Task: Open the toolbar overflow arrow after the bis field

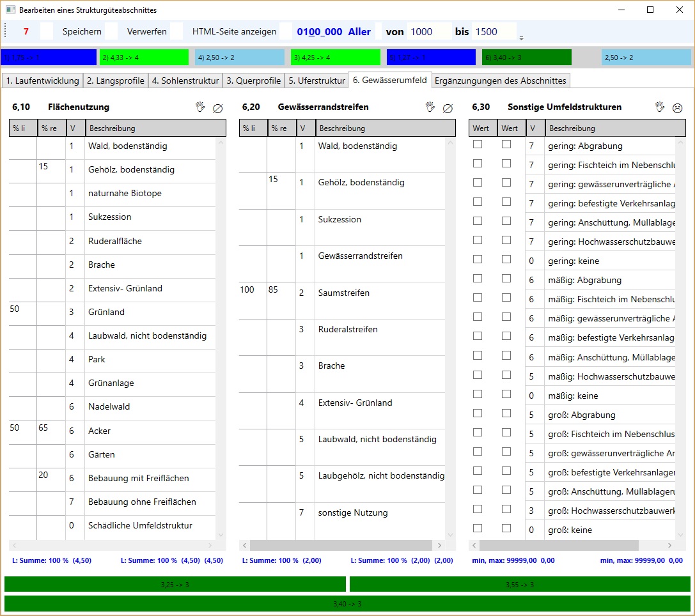Action: (521, 38)
